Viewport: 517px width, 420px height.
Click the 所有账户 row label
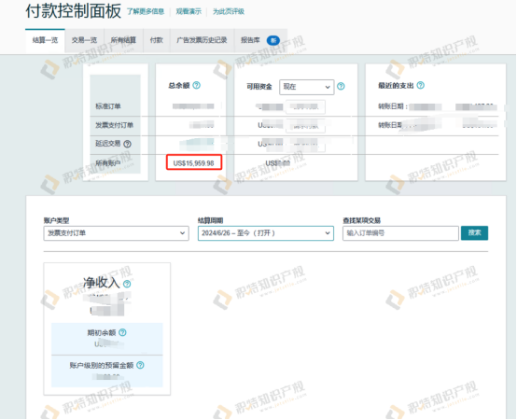tap(108, 162)
